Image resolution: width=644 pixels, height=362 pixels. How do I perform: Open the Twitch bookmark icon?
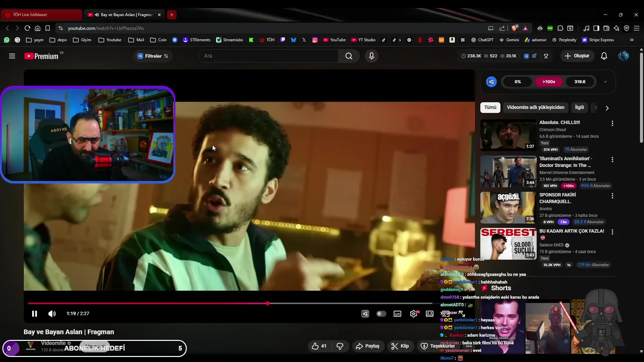coord(283,40)
